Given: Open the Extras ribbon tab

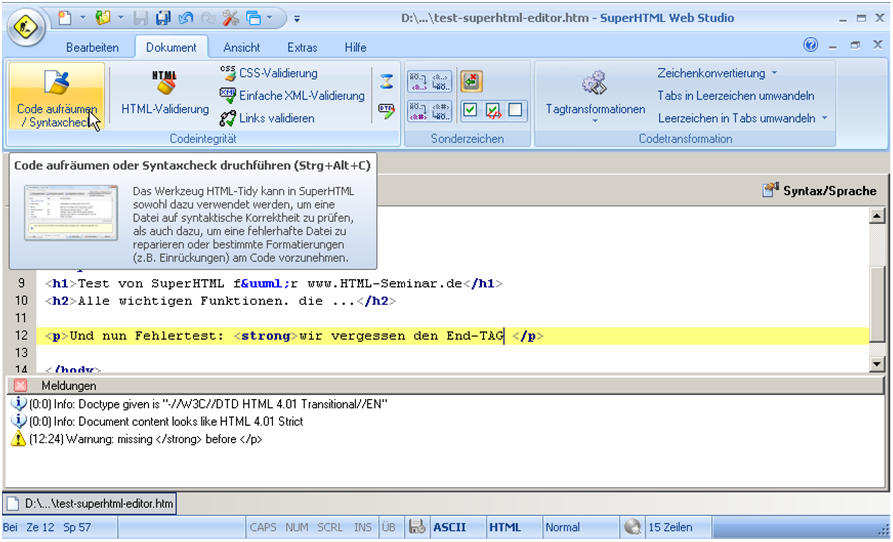Looking at the screenshot, I should click(x=302, y=48).
